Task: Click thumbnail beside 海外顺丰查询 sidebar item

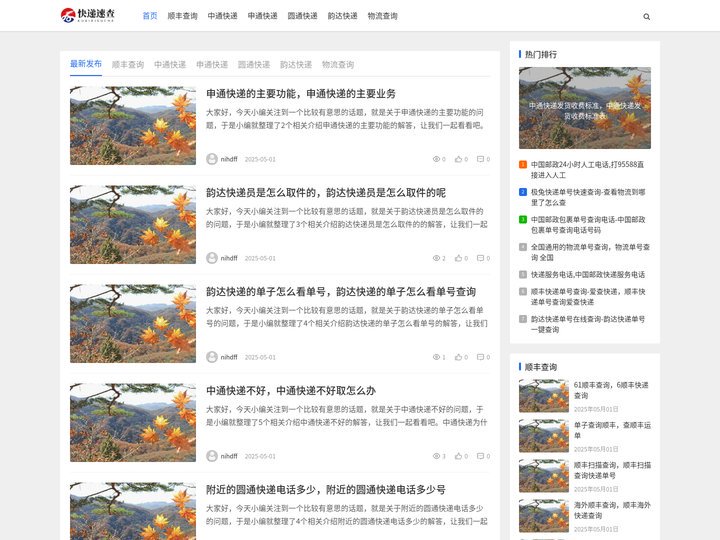Action: (544, 516)
